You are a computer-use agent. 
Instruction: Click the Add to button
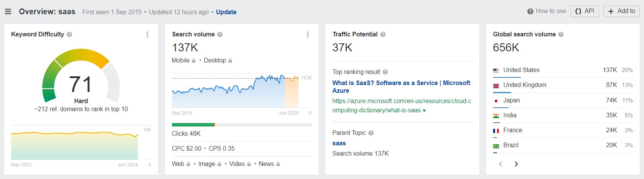tap(621, 11)
